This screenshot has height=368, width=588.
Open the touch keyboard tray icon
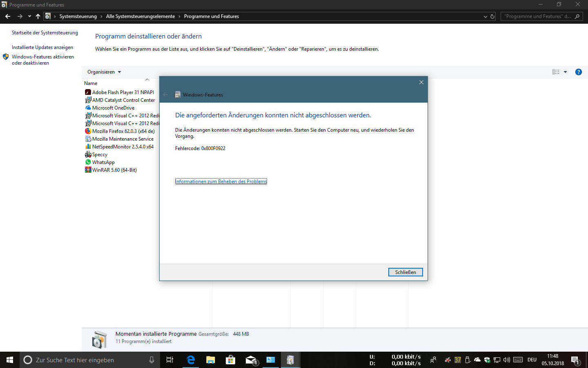click(x=518, y=360)
